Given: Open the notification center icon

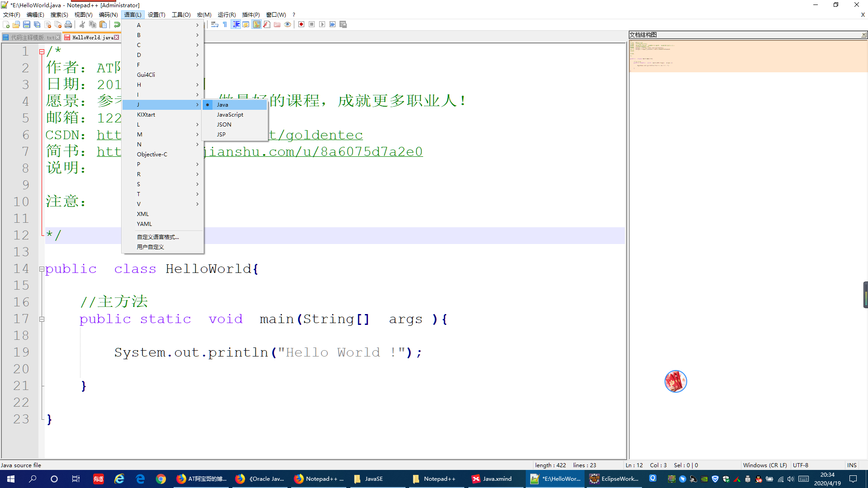Looking at the screenshot, I should point(853,479).
